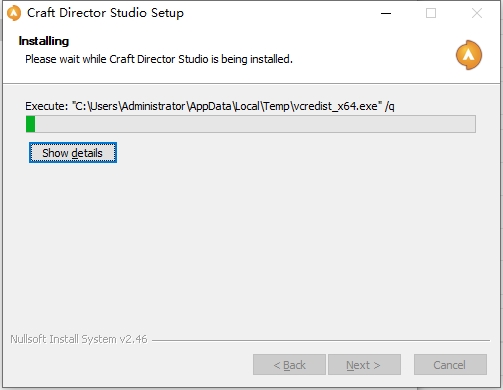Click the Show details button
503x390 pixels.
pyautogui.click(x=73, y=153)
